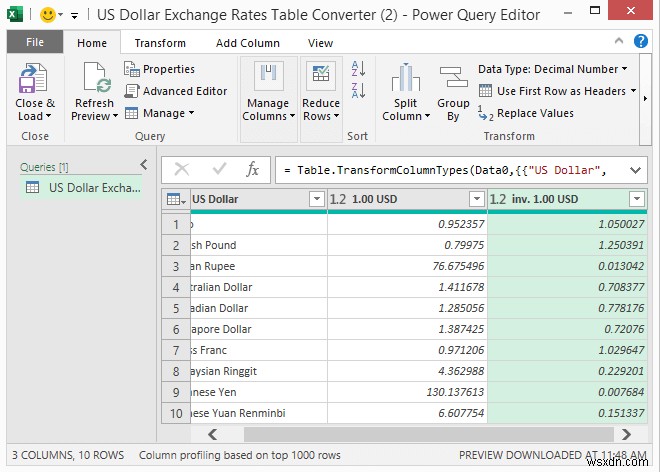The width and height of the screenshot is (660, 472).
Task: Click the Manage Columns icon
Action: pyautogui.click(x=269, y=75)
